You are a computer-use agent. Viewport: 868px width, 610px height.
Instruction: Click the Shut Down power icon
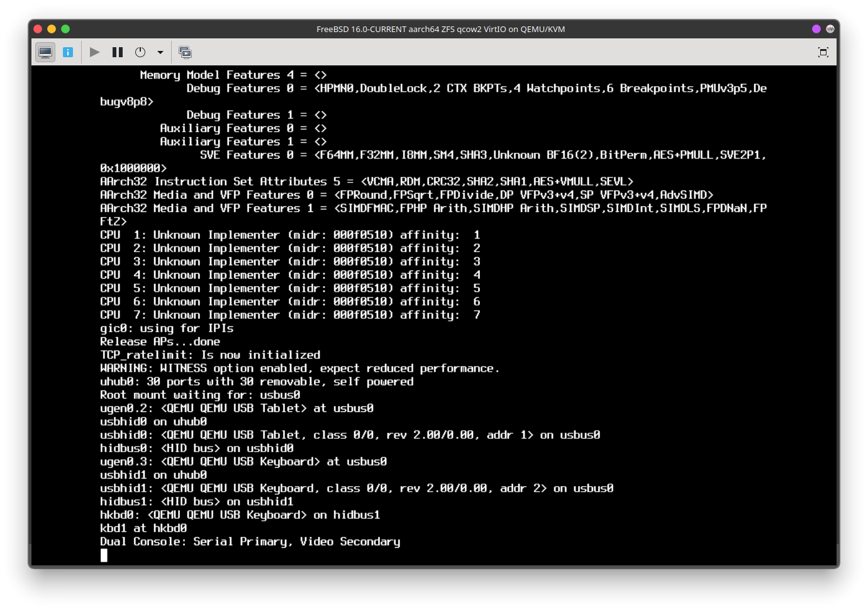pyautogui.click(x=140, y=52)
